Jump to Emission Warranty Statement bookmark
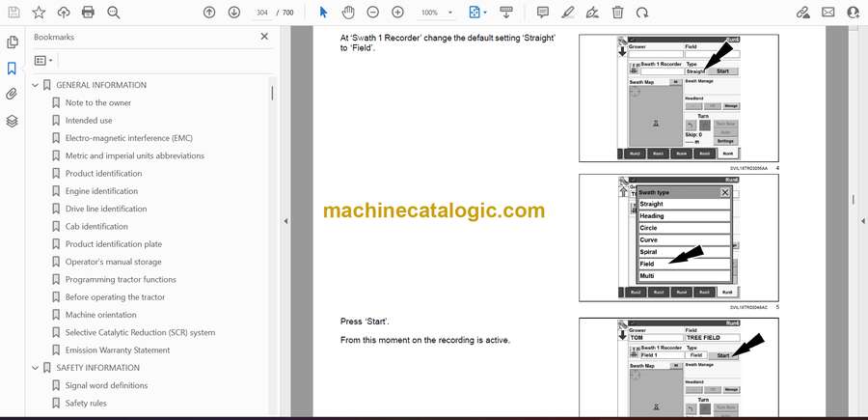 tap(117, 350)
